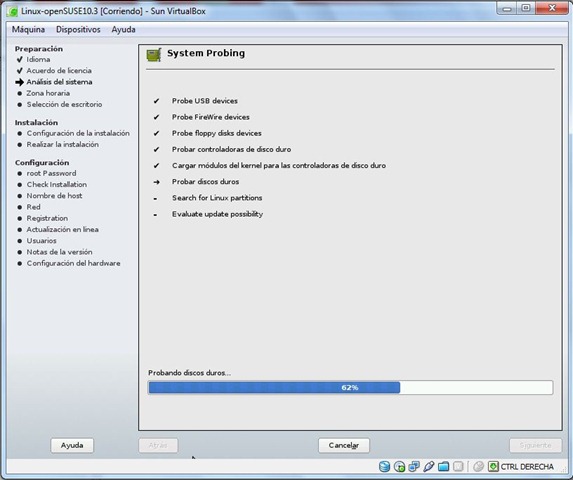Click the System Probing hardware card icon
The height and width of the screenshot is (480, 573).
point(154,55)
